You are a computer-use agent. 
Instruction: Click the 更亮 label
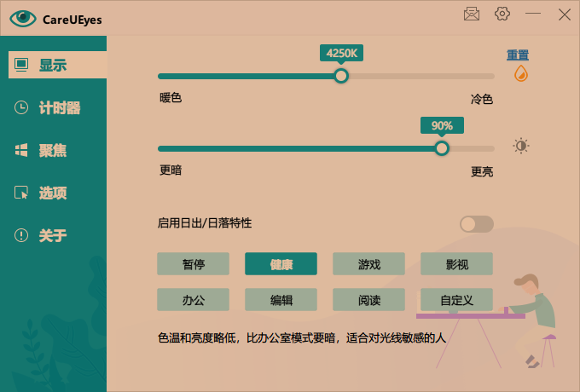(x=482, y=171)
